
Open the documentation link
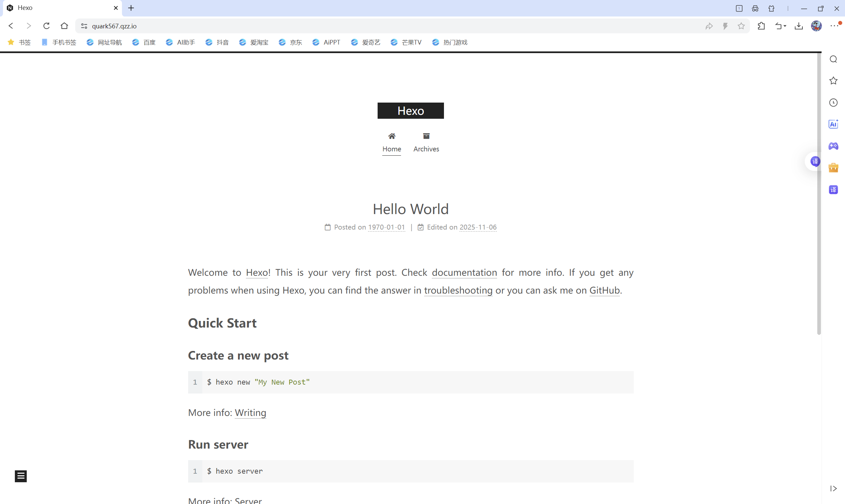[x=464, y=273]
